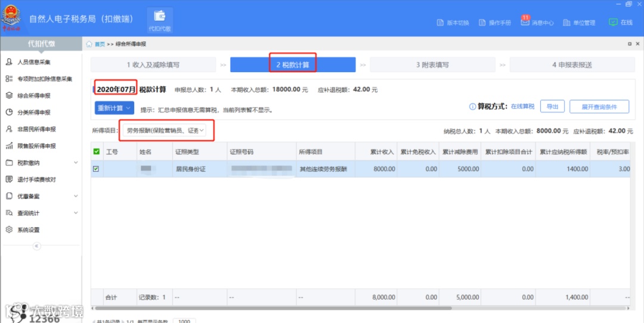Open 非居民所得申报 in the sidebar
Image resolution: width=644 pixels, height=323 pixels.
[x=36, y=129]
